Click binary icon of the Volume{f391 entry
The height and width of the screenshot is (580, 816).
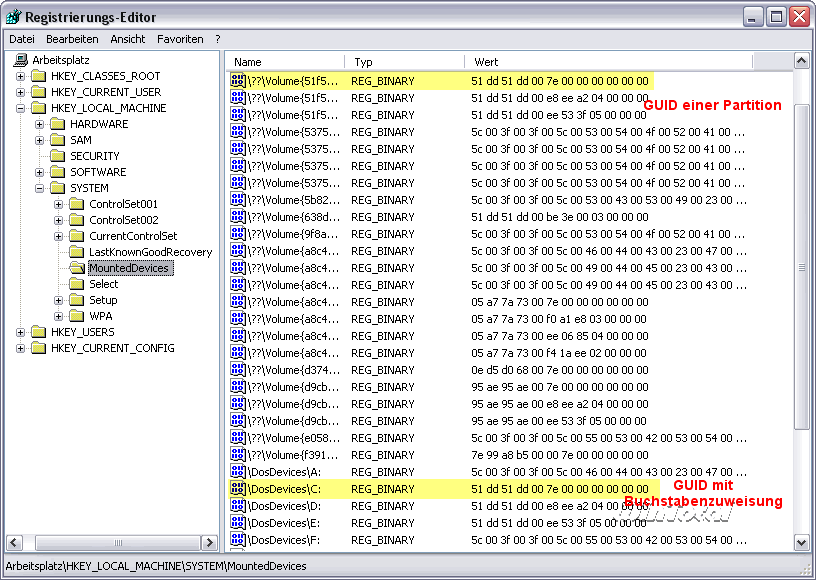(x=238, y=455)
